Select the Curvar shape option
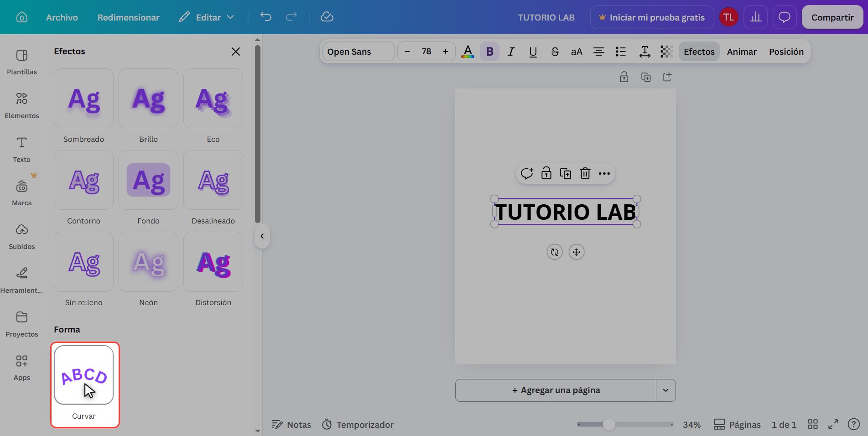This screenshot has width=868, height=436. pyautogui.click(x=83, y=375)
